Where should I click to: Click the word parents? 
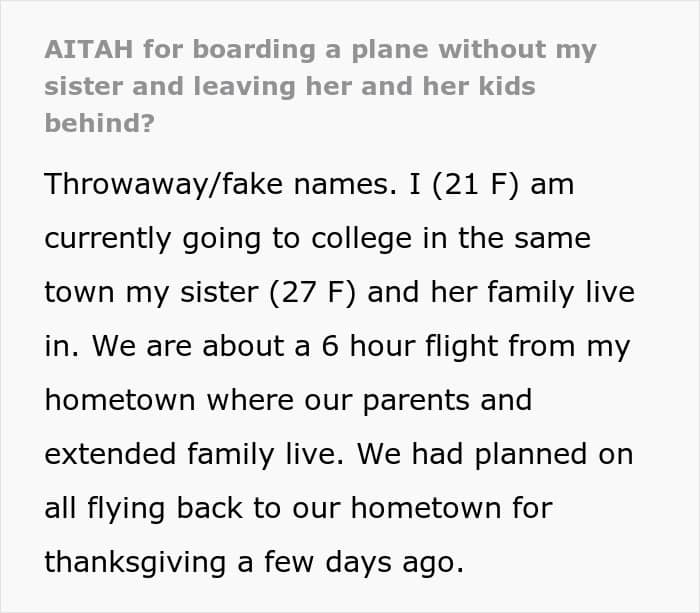pos(416,400)
